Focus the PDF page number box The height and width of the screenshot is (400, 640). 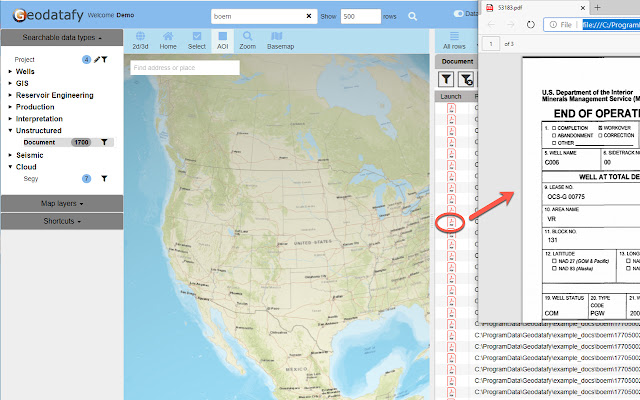pyautogui.click(x=491, y=44)
